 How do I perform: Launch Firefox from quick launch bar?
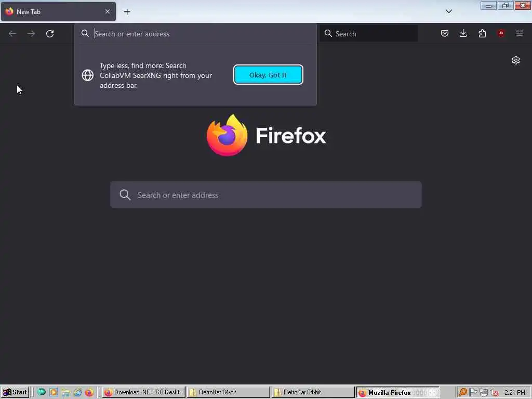tap(89, 393)
